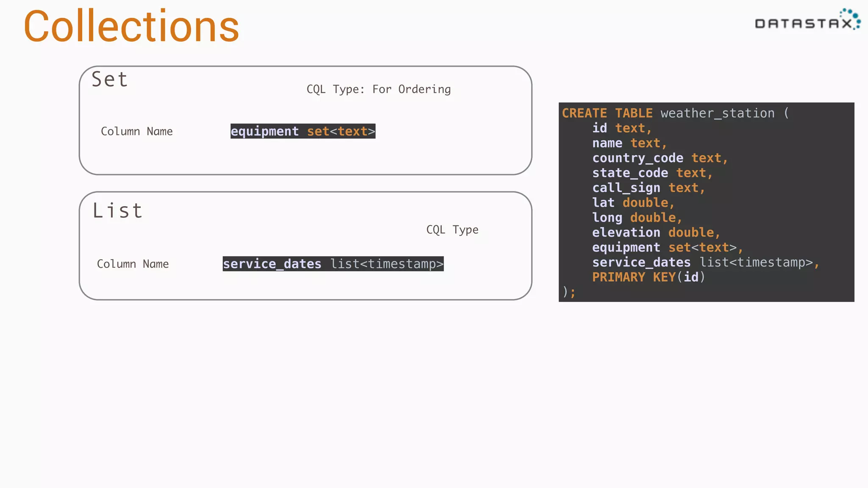Click the 'equipment set<text>,' line in code block
Image resolution: width=868 pixels, height=488 pixels.
668,247
